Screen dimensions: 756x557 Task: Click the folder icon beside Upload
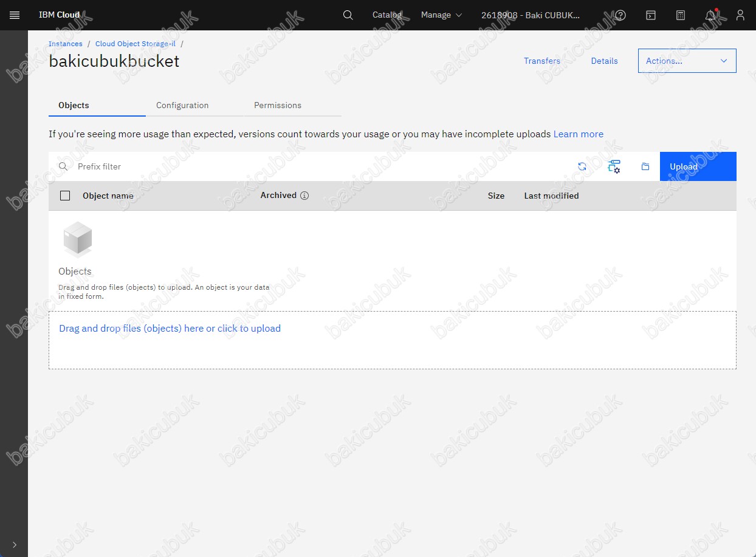pyautogui.click(x=645, y=166)
